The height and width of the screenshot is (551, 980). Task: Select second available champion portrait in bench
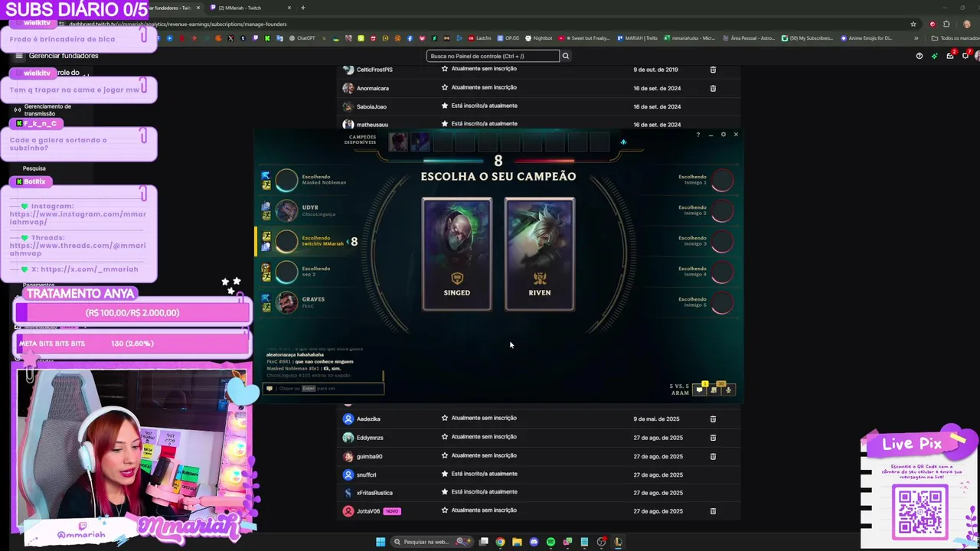tap(420, 142)
